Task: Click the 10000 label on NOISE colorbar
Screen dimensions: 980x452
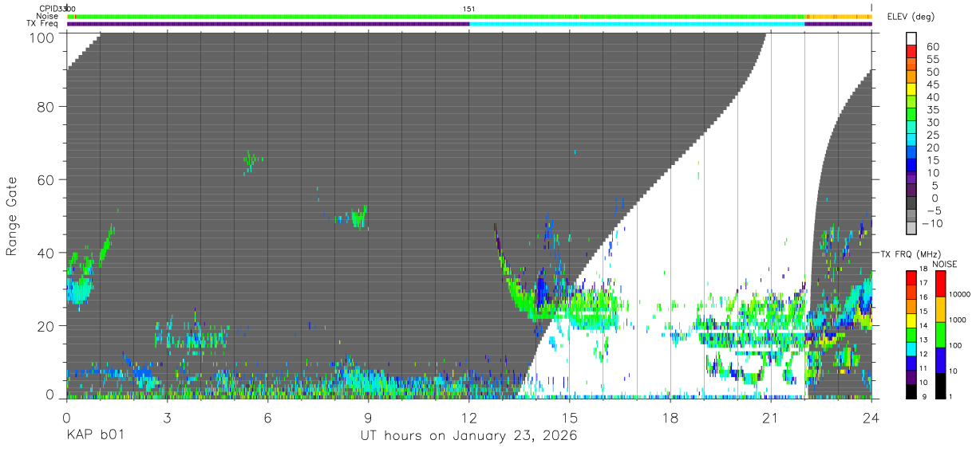Action: point(961,294)
